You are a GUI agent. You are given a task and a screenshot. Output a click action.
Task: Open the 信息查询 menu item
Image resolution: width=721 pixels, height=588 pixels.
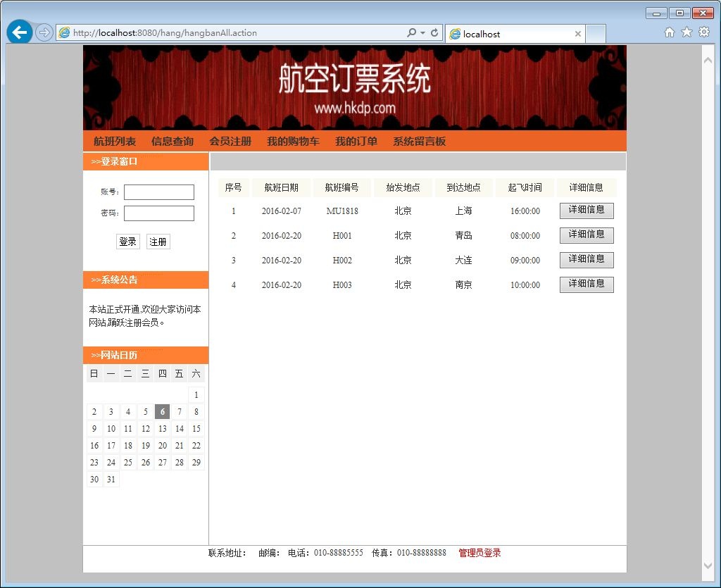point(173,141)
